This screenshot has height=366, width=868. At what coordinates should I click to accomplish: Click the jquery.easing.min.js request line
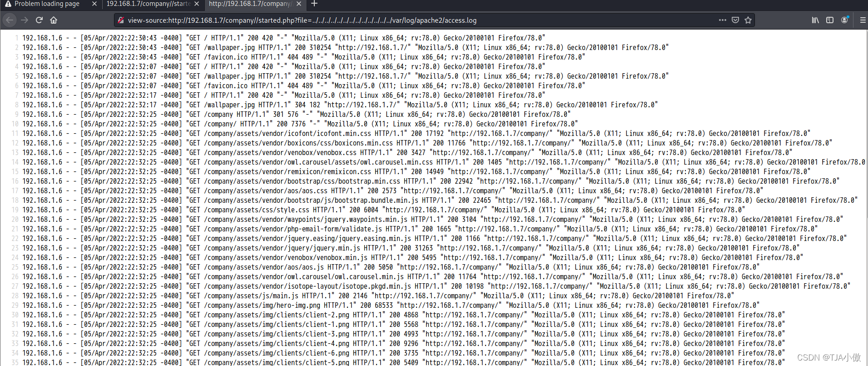coord(435,238)
